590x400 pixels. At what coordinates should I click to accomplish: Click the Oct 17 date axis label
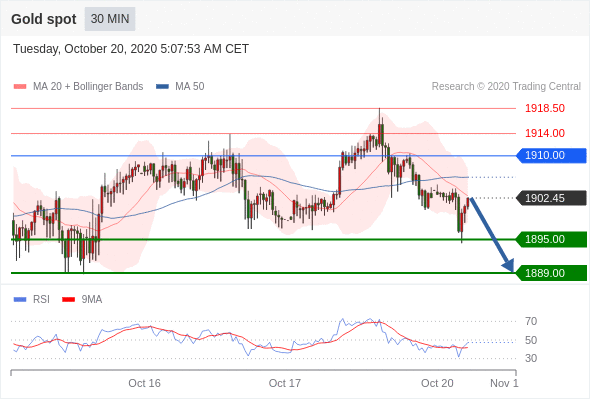coord(284,383)
